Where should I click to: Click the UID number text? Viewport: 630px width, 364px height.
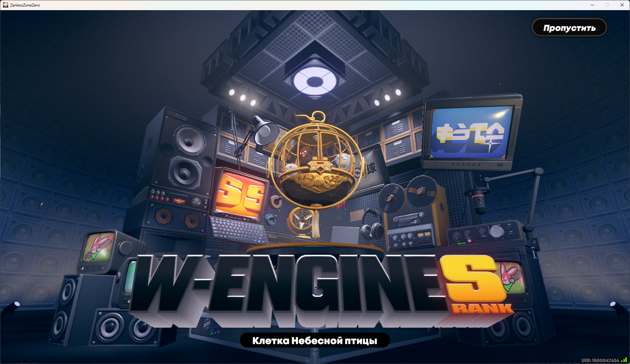tap(600, 360)
